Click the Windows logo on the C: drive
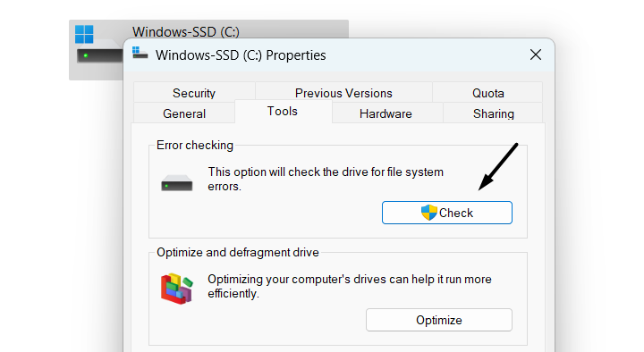 (84, 34)
